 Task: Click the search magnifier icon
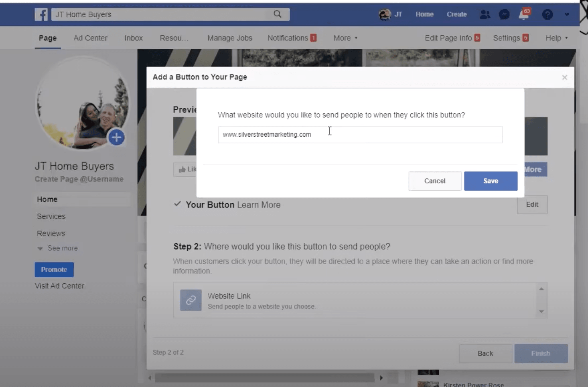pos(277,14)
